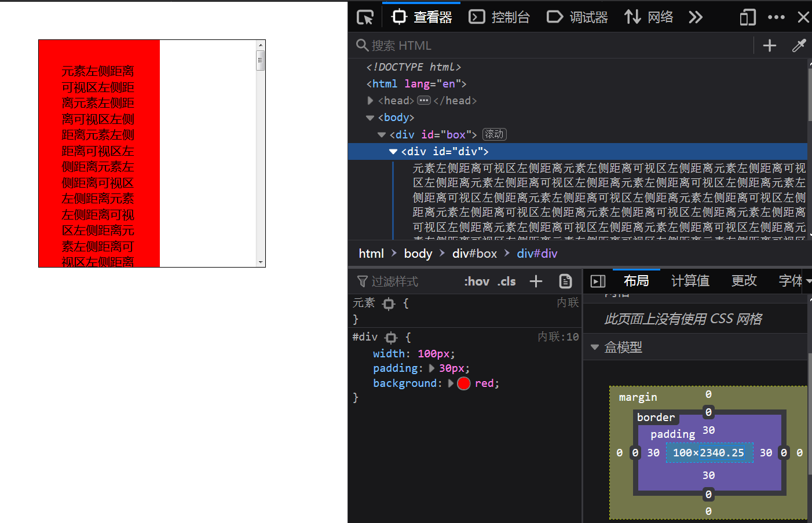Select div#box in the breadcrumb
This screenshot has height=523, width=812.
pos(474,254)
